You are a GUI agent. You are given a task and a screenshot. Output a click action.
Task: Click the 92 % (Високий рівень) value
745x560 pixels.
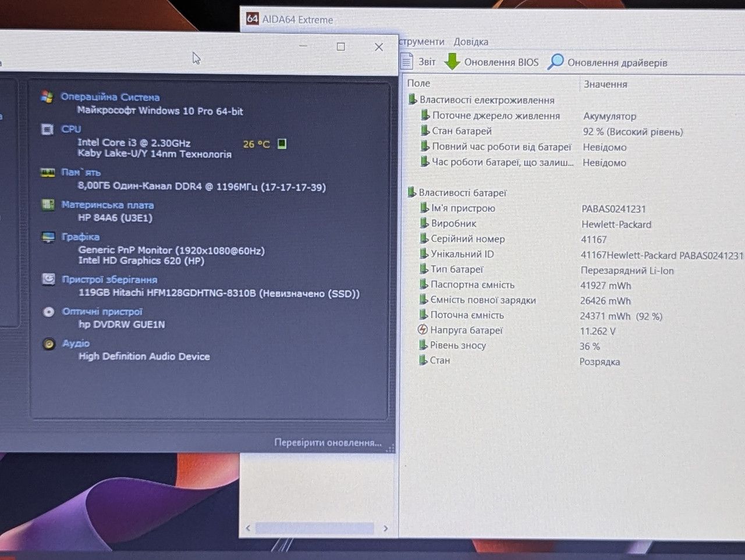coord(633,132)
